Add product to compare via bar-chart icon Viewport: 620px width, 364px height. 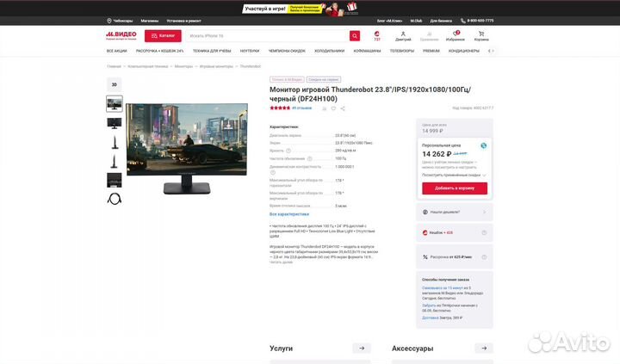325,108
